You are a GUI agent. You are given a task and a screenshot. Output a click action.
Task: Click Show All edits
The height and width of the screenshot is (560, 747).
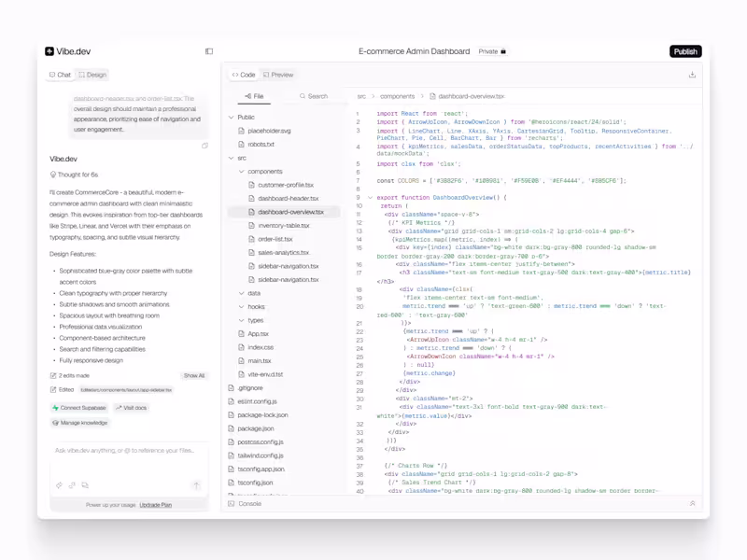coord(194,376)
